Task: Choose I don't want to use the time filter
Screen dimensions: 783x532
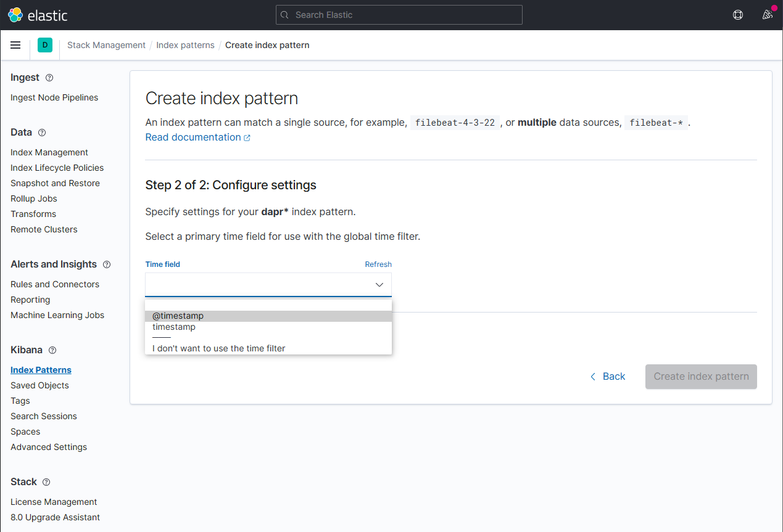Action: (219, 348)
